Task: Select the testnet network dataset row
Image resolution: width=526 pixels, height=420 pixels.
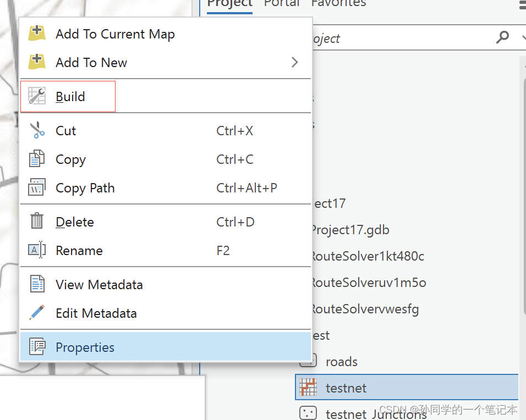Action: [407, 387]
